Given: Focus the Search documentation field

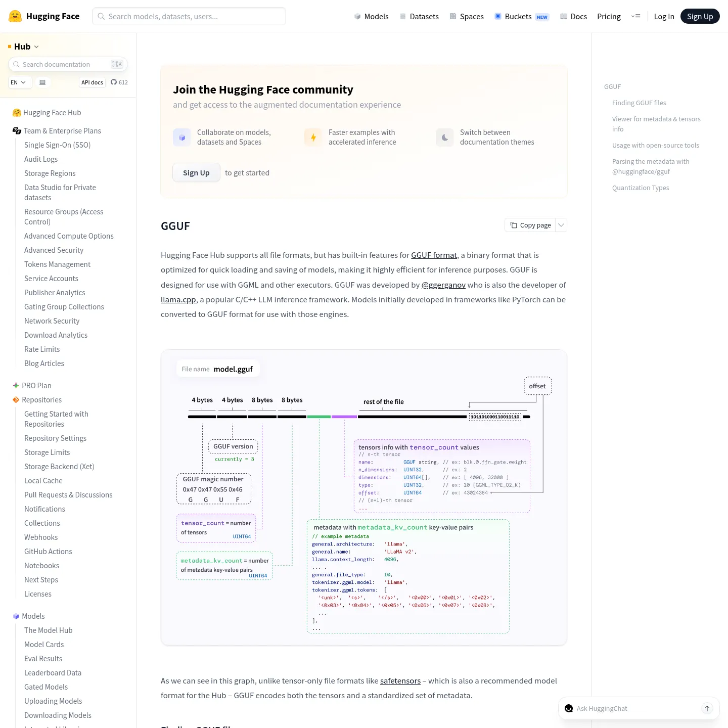Looking at the screenshot, I should click(x=68, y=64).
